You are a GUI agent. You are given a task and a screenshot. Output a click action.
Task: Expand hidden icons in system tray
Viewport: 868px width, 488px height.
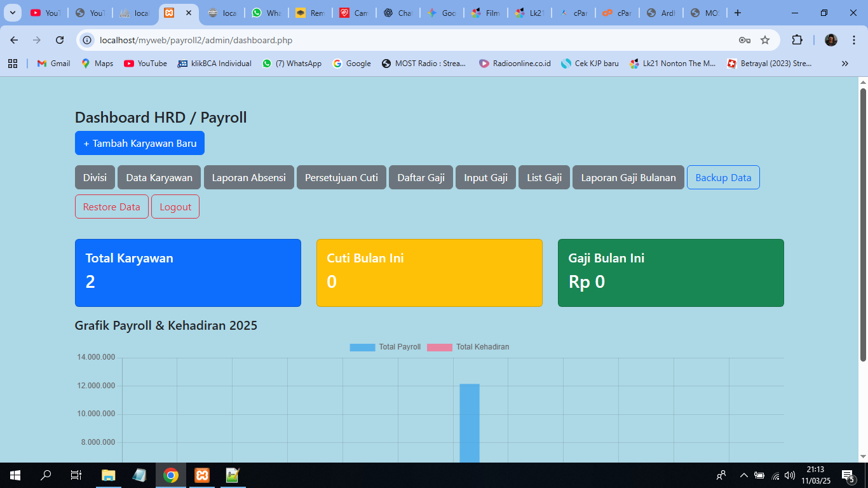click(743, 475)
